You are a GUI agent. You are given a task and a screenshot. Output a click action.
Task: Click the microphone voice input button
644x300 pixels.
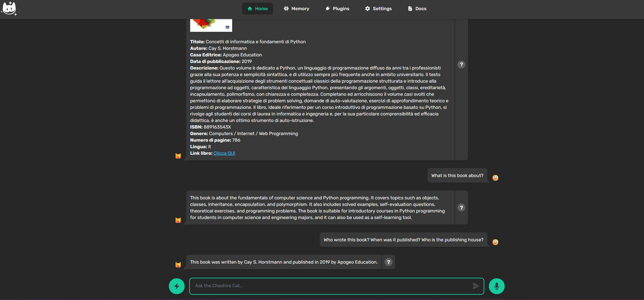(497, 286)
